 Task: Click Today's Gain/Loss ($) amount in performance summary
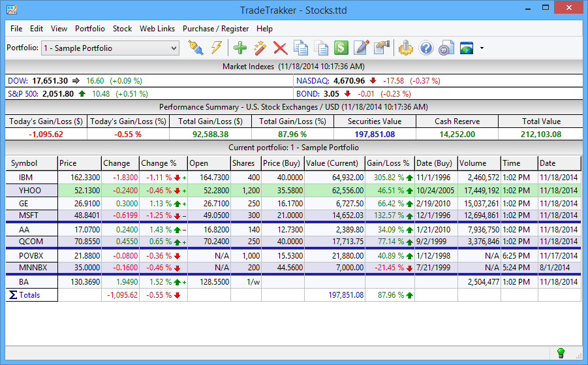46,135
